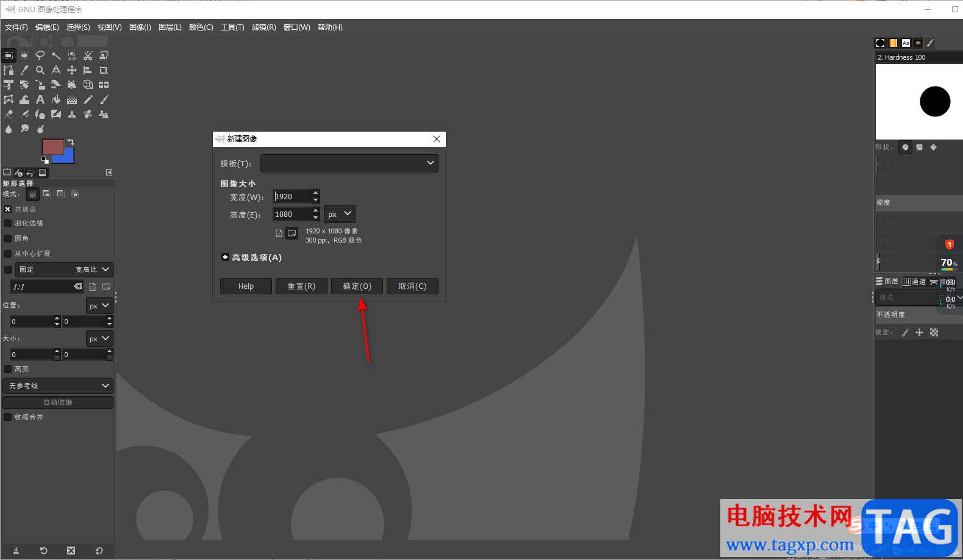Screen dimensions: 963x560
Task: Open the 文件(F) File menu
Action: [16, 27]
